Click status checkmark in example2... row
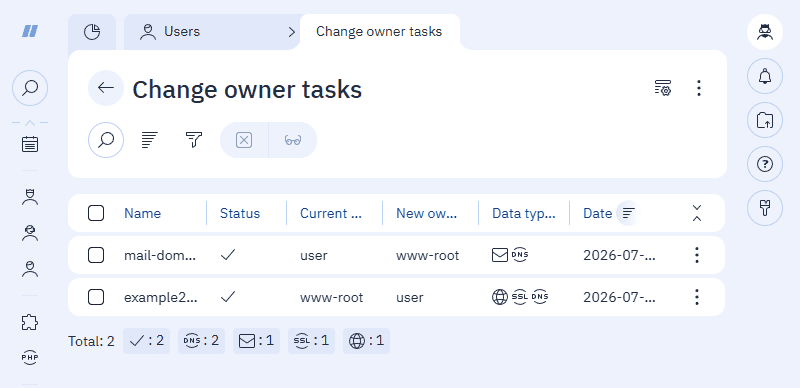Image resolution: width=800 pixels, height=388 pixels. (x=228, y=297)
